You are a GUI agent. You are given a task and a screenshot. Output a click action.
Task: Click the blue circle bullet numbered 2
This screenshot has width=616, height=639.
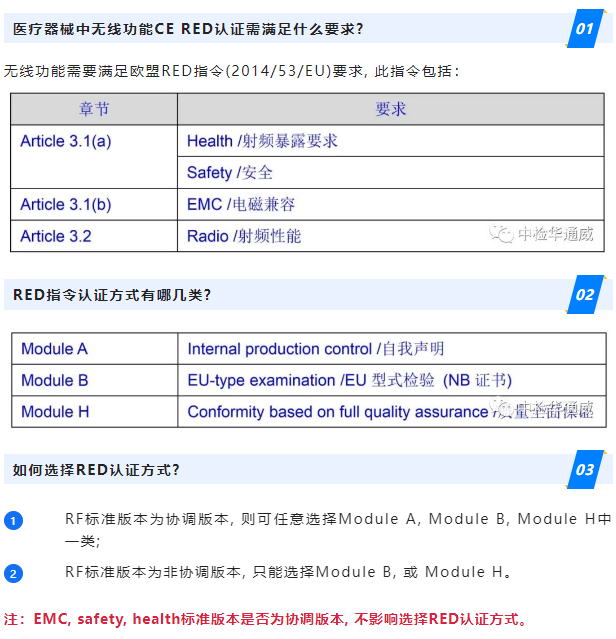tap(13, 573)
